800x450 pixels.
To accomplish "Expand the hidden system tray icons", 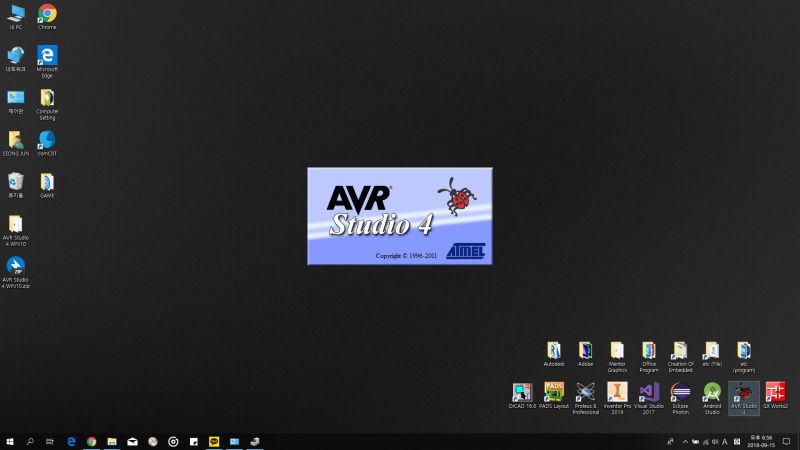I will coord(685,442).
